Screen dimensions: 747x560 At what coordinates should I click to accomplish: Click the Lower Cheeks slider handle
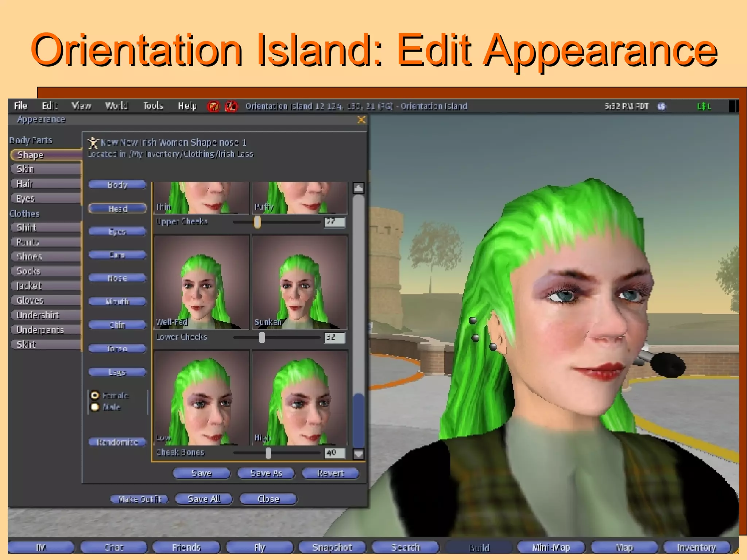pyautogui.click(x=262, y=337)
